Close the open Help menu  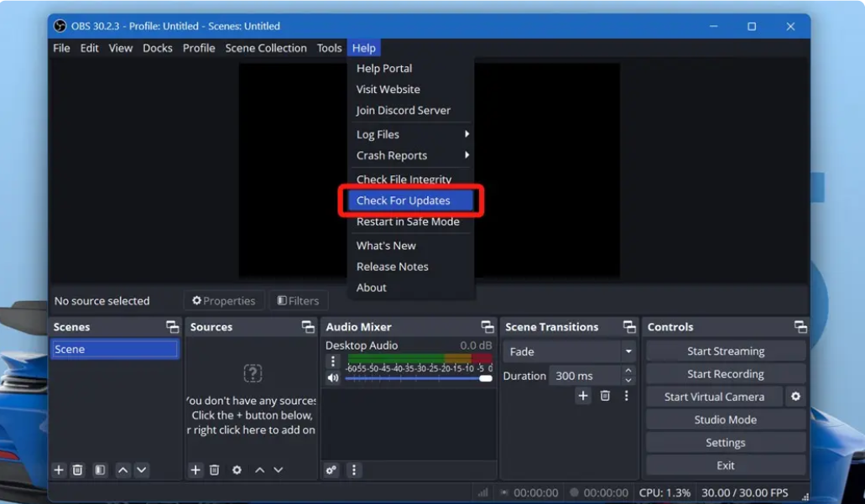[363, 48]
